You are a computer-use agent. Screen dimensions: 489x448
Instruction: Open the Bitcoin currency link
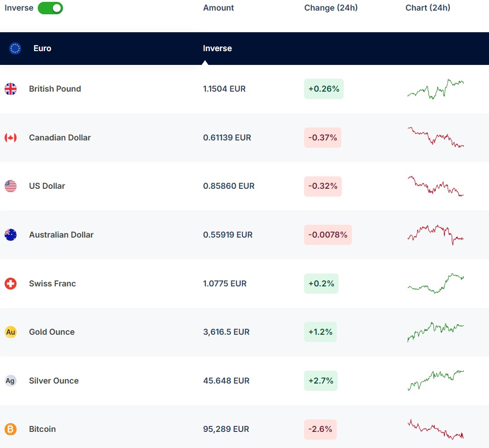click(42, 429)
